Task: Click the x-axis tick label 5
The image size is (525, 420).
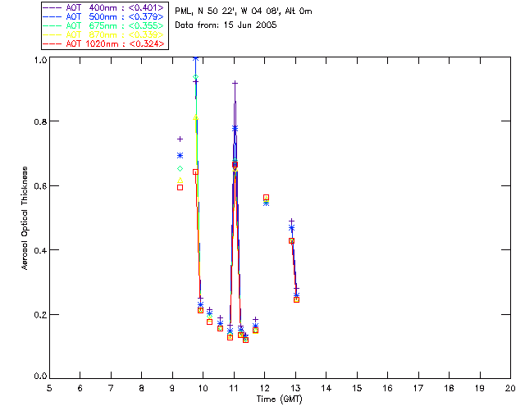Action: (49, 388)
